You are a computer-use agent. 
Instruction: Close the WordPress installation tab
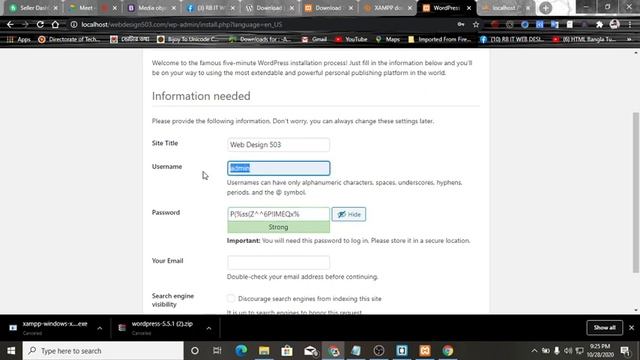tap(469, 8)
